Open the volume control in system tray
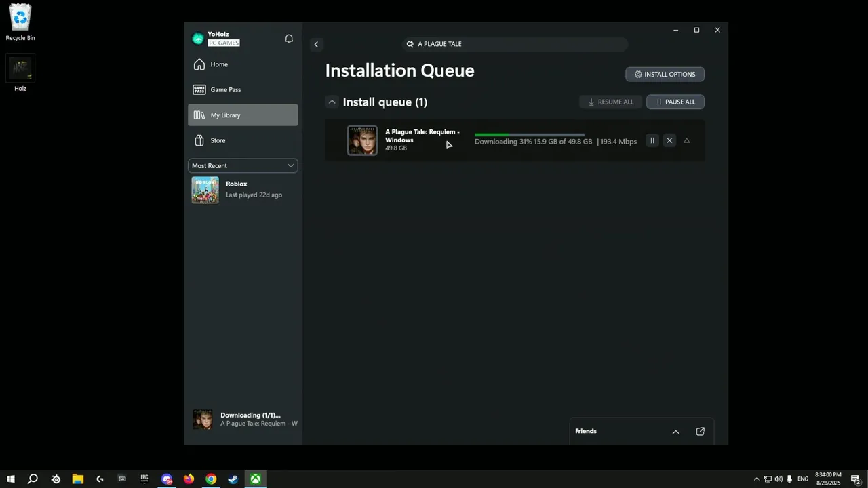The height and width of the screenshot is (488, 868). click(778, 479)
